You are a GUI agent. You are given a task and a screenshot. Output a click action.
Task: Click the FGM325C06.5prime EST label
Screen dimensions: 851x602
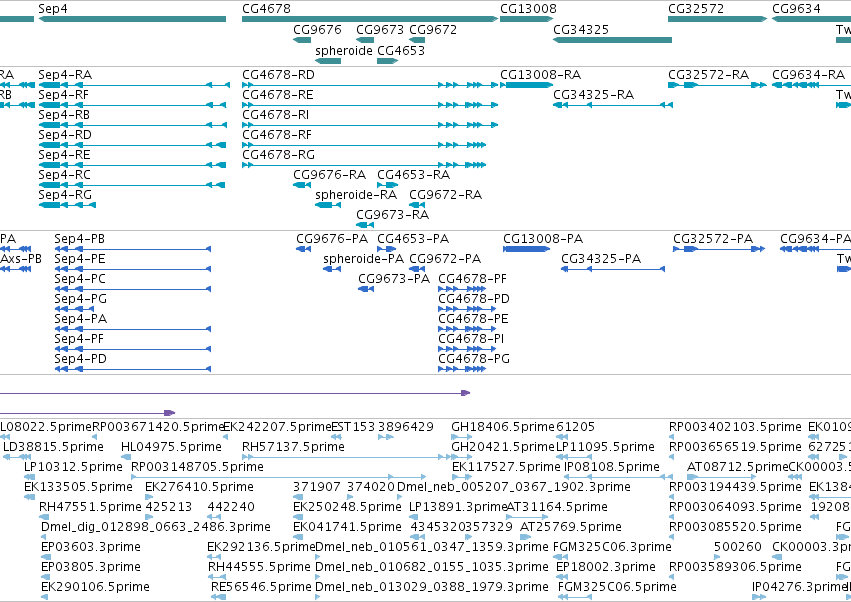click(618, 587)
